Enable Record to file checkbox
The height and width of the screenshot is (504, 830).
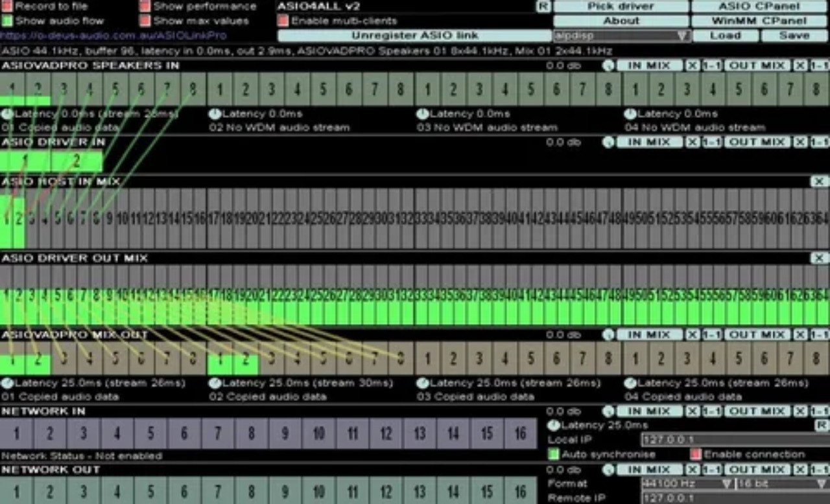tap(7, 6)
